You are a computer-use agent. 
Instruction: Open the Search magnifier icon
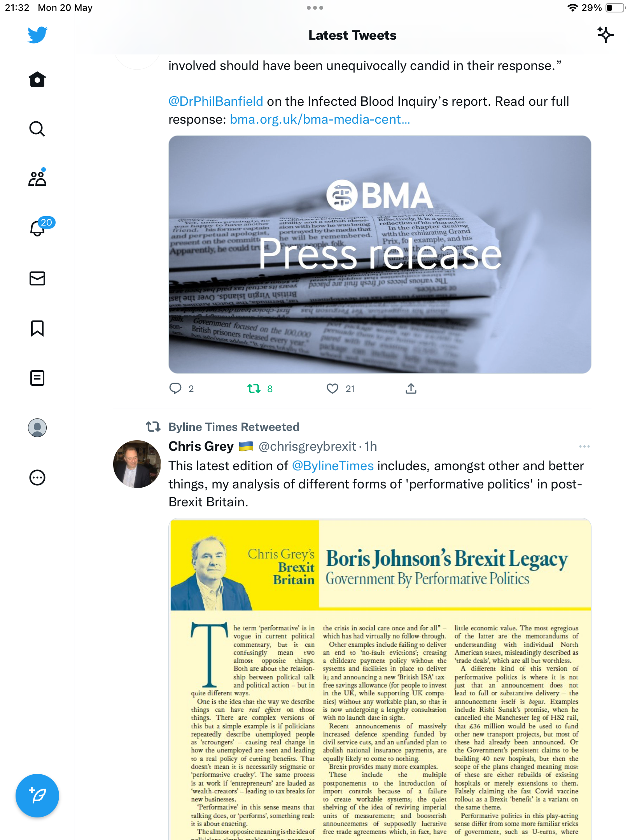[37, 129]
